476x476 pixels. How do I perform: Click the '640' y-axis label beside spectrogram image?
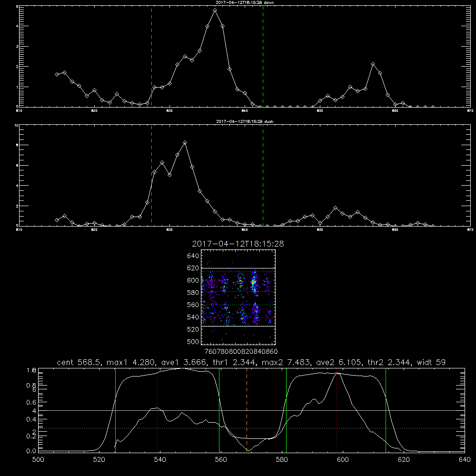click(x=193, y=256)
